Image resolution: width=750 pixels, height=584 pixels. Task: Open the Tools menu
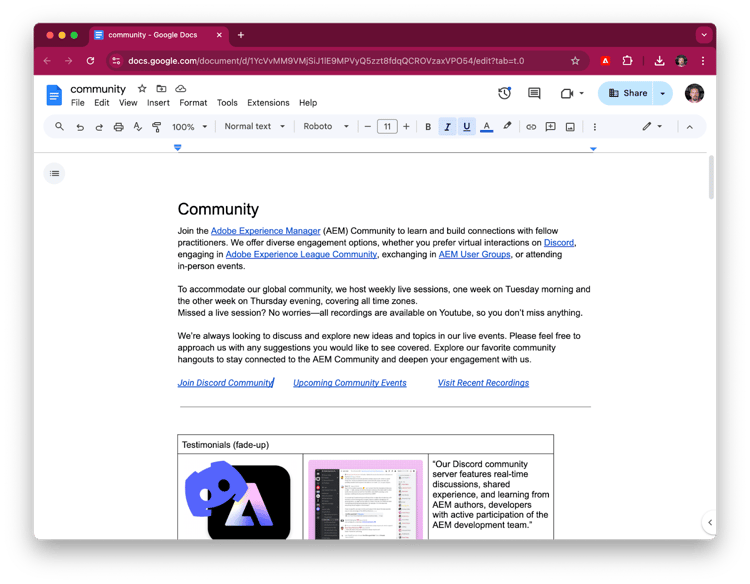pyautogui.click(x=227, y=103)
